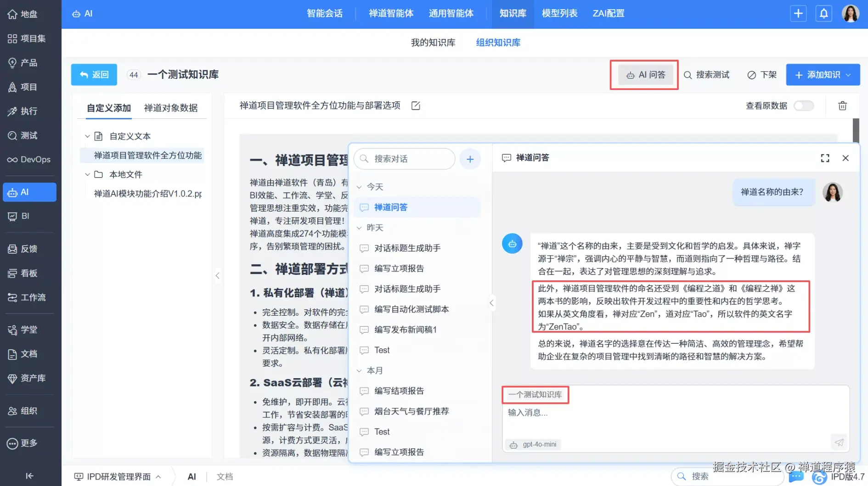Switch to 模型列表 tab
The image size is (868, 486).
(559, 14)
